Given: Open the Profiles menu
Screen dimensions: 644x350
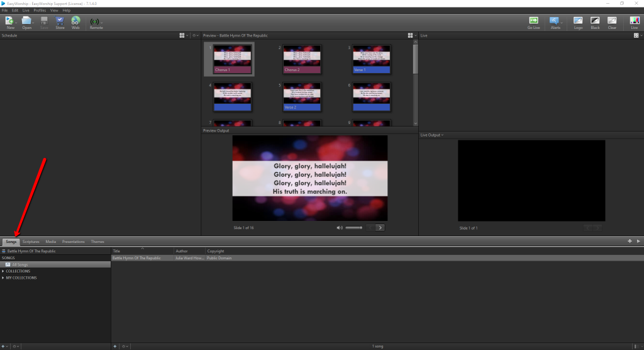Looking at the screenshot, I should pyautogui.click(x=40, y=10).
